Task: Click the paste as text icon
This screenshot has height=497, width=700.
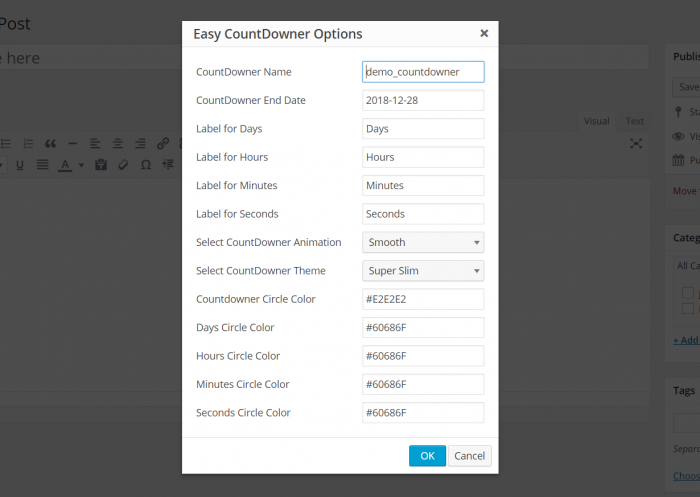Action: click(101, 165)
